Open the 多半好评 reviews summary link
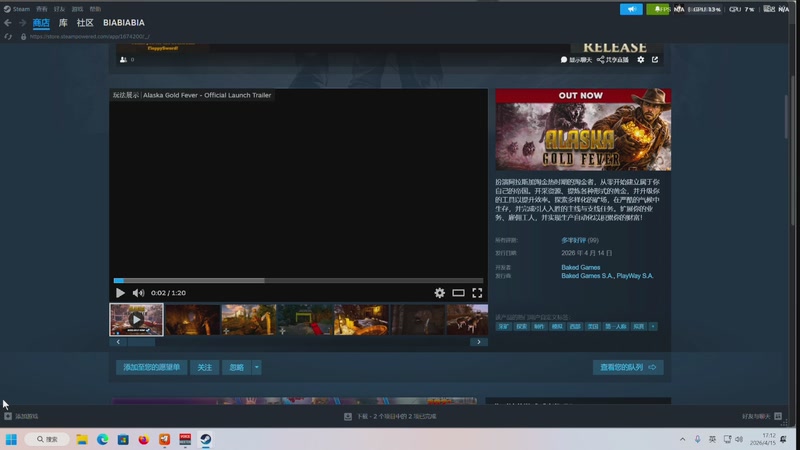This screenshot has height=450, width=800. coord(573,240)
